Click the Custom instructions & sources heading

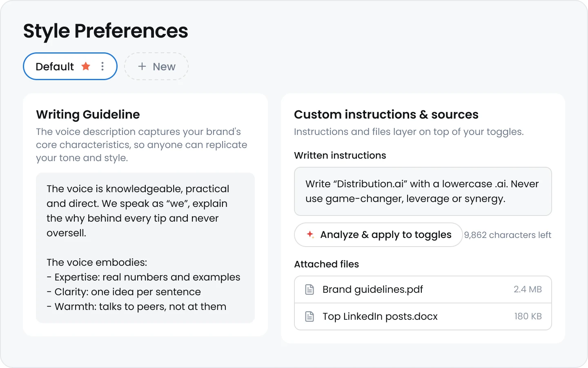point(386,114)
